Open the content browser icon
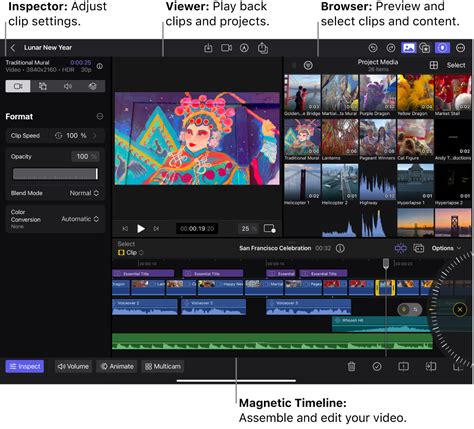This screenshot has width=474, height=429. pyautogui.click(x=425, y=48)
